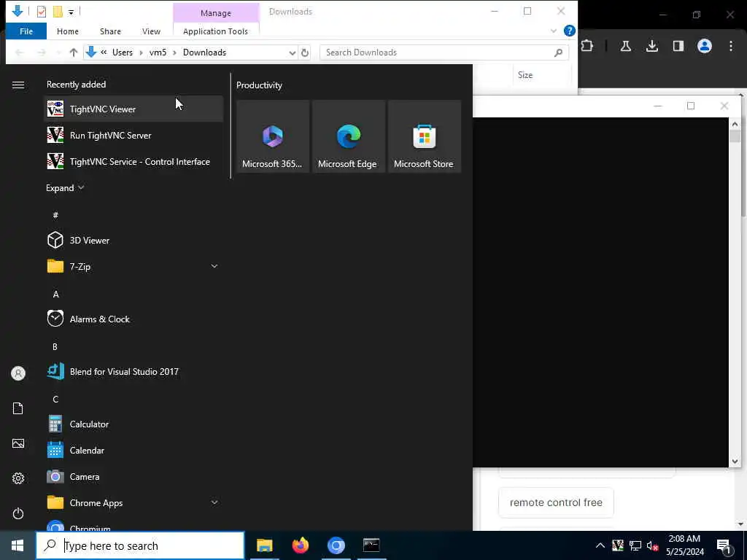
Task: Click Explorer properties checkmark quick access icon
Action: click(42, 12)
